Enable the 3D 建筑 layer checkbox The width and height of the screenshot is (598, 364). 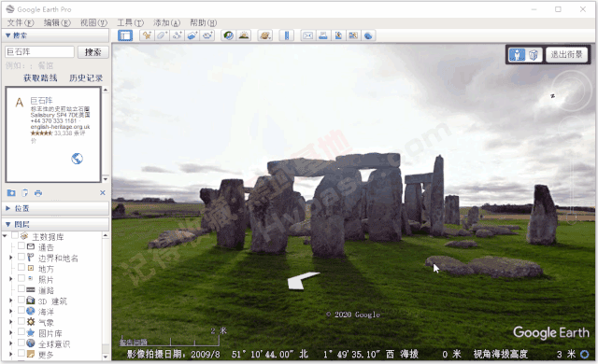(x=21, y=300)
